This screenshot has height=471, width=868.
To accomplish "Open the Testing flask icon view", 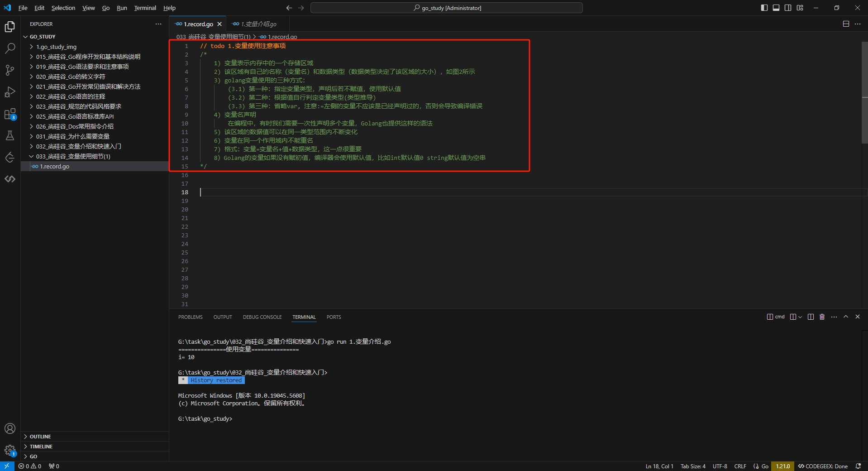I will click(x=10, y=135).
